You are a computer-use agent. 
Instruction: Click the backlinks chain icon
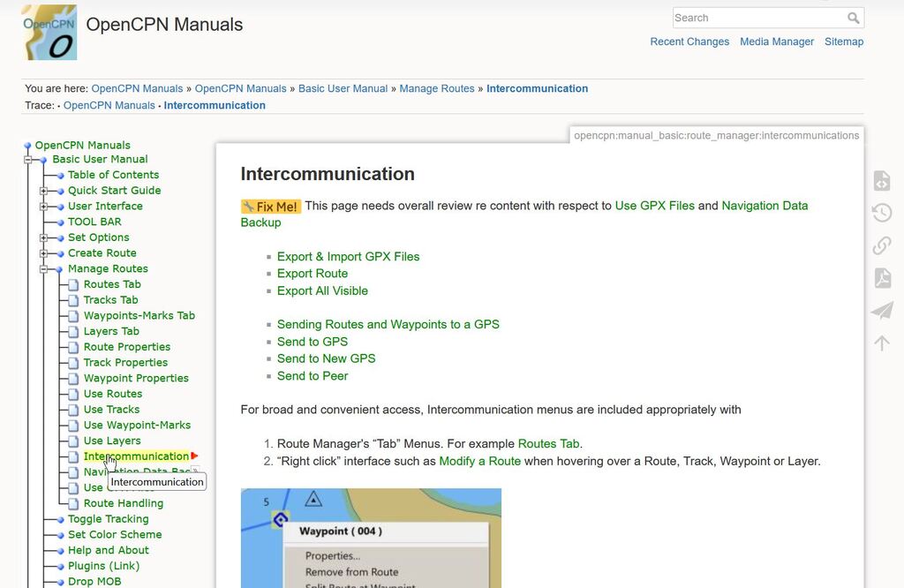click(x=882, y=245)
